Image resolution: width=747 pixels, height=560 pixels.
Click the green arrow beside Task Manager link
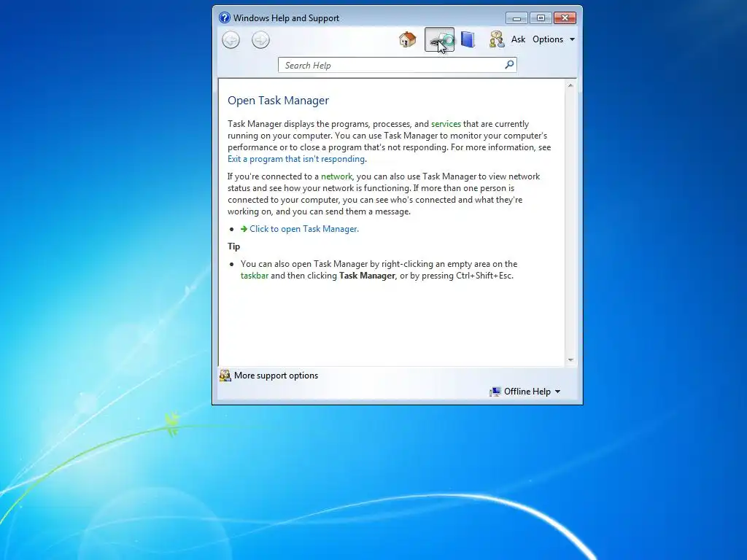tap(244, 229)
